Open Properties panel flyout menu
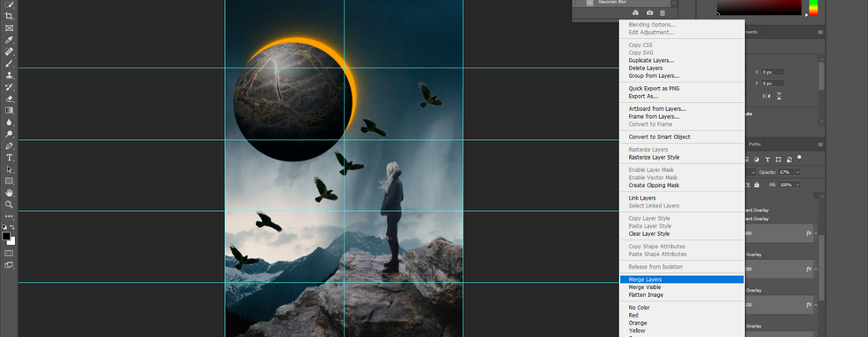 pyautogui.click(x=820, y=32)
